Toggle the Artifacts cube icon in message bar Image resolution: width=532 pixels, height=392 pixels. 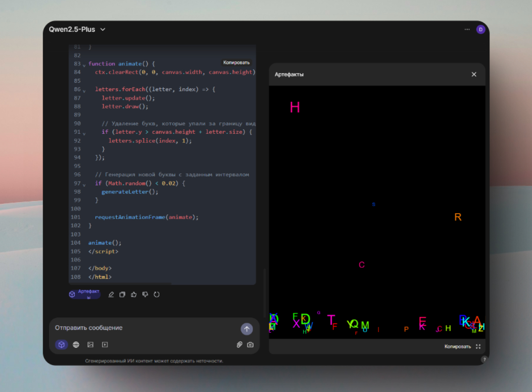point(61,345)
